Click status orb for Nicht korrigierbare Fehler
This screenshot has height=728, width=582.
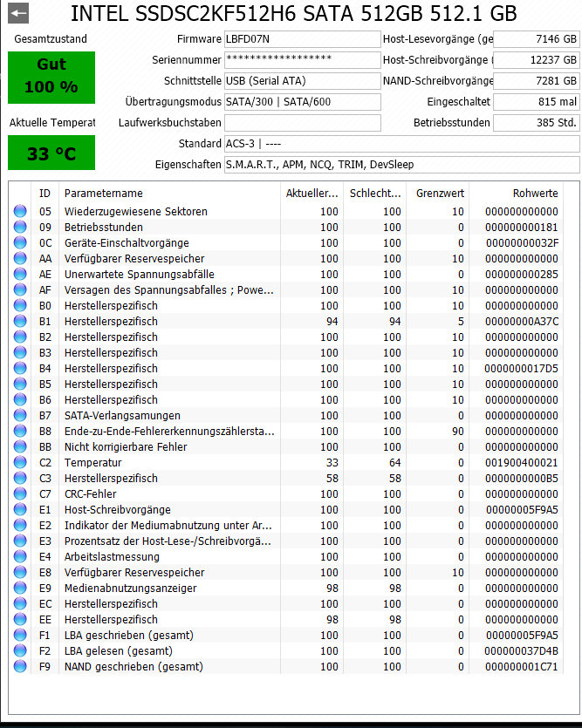click(x=20, y=446)
